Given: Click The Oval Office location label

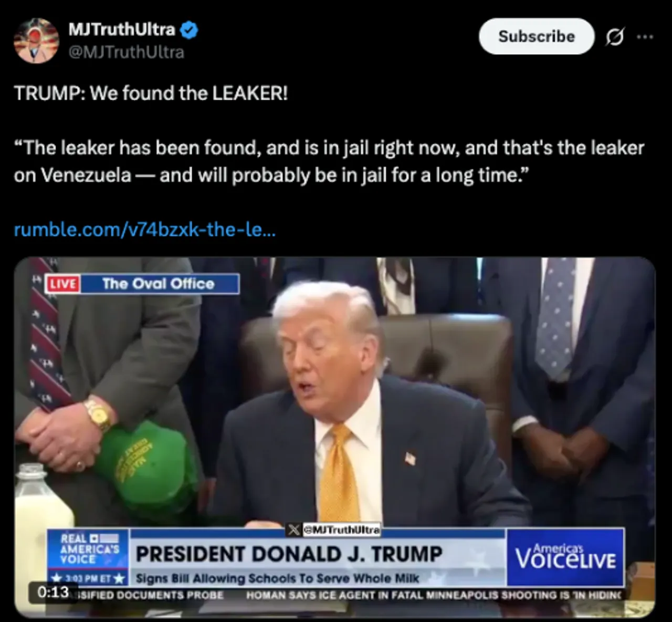Looking at the screenshot, I should pos(159,284).
